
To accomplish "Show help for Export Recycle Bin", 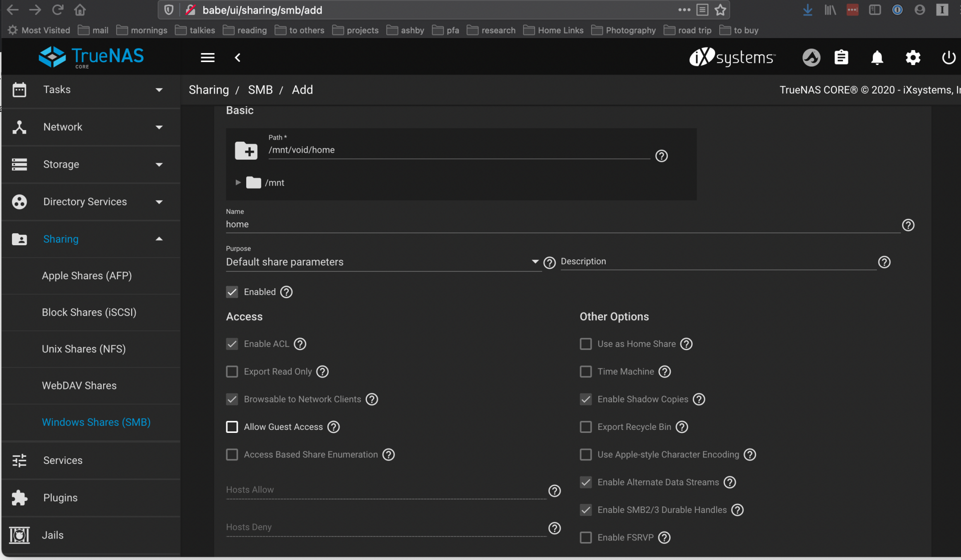I will coord(682,427).
